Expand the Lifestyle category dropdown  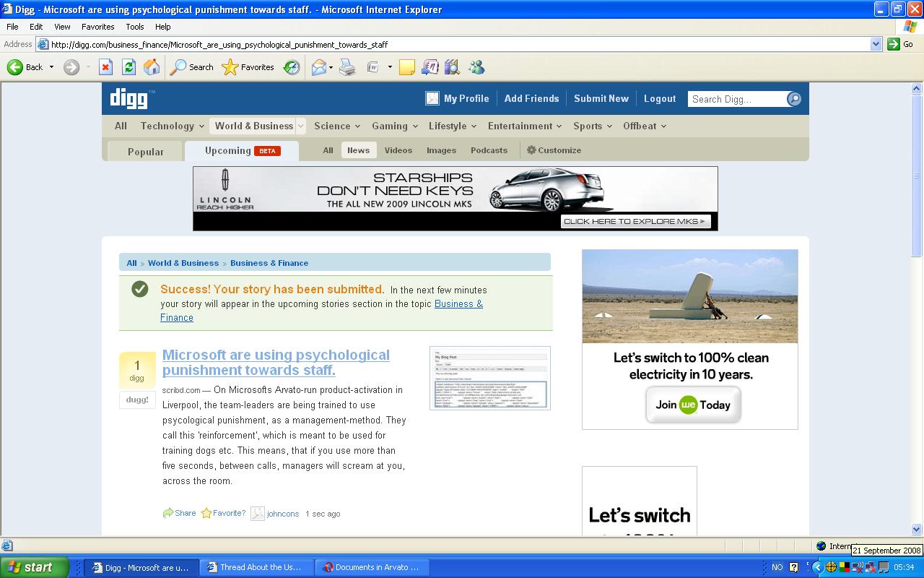tap(473, 126)
